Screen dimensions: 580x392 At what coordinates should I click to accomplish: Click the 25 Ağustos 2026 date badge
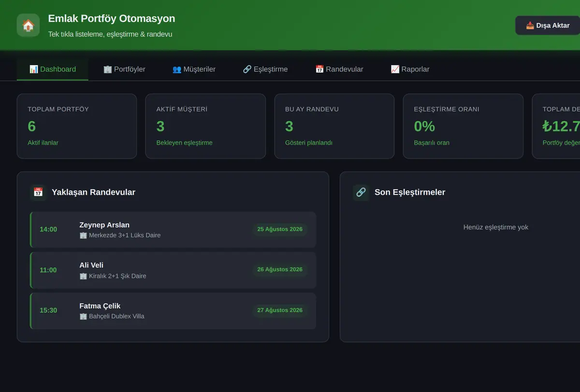click(280, 229)
